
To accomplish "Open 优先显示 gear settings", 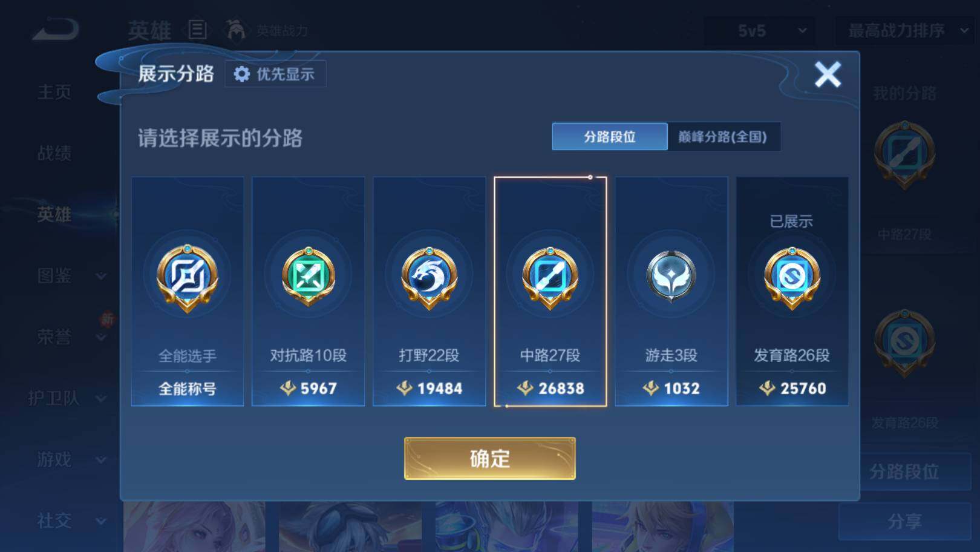I will (x=275, y=74).
